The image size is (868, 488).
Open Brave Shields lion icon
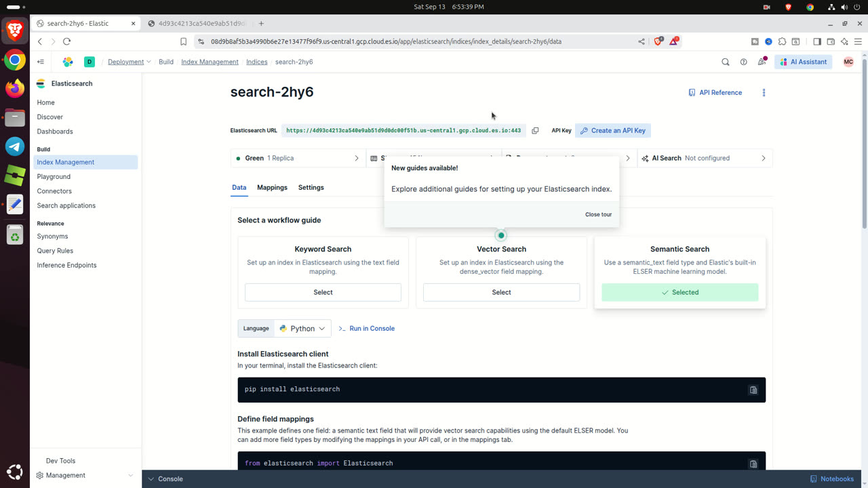[x=658, y=41]
